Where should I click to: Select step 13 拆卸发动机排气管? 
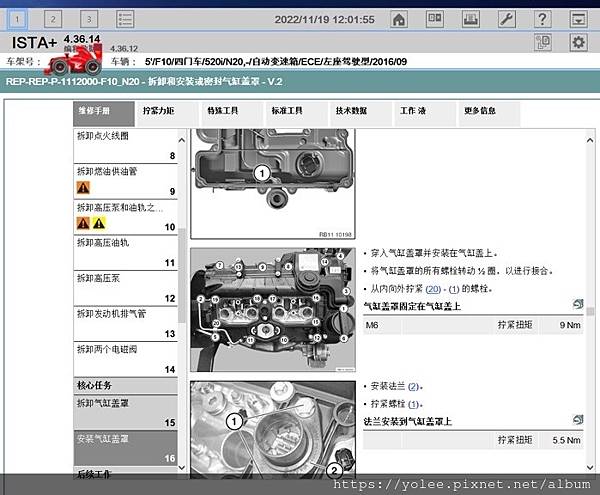point(126,324)
